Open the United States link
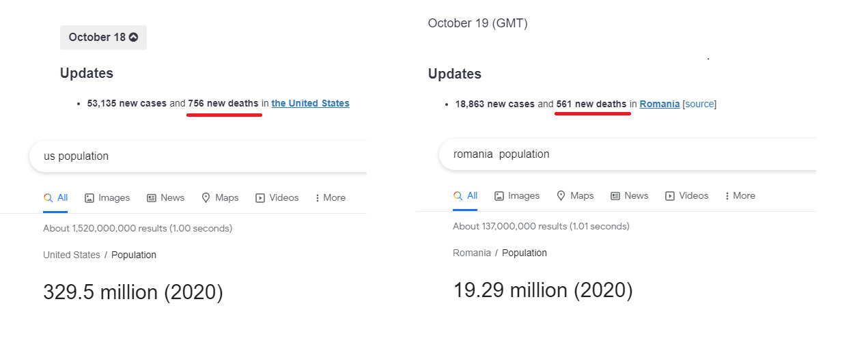This screenshot has height=349, width=868. (310, 103)
